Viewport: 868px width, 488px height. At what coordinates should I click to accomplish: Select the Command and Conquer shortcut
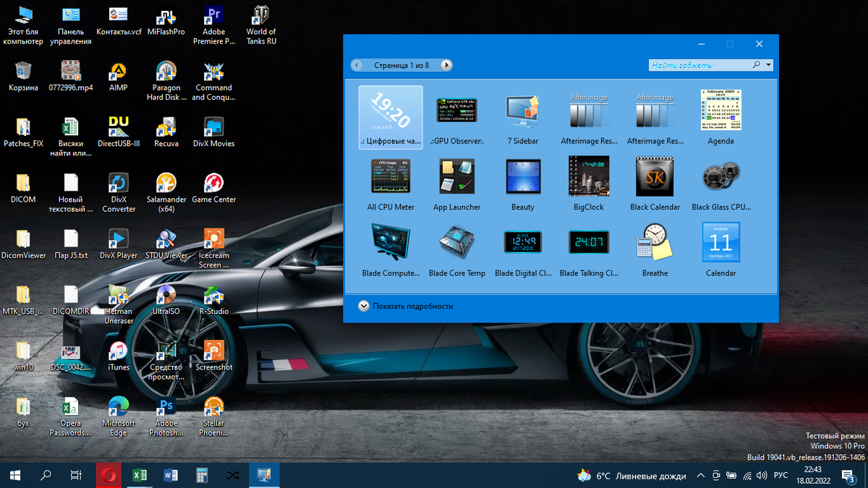214,80
